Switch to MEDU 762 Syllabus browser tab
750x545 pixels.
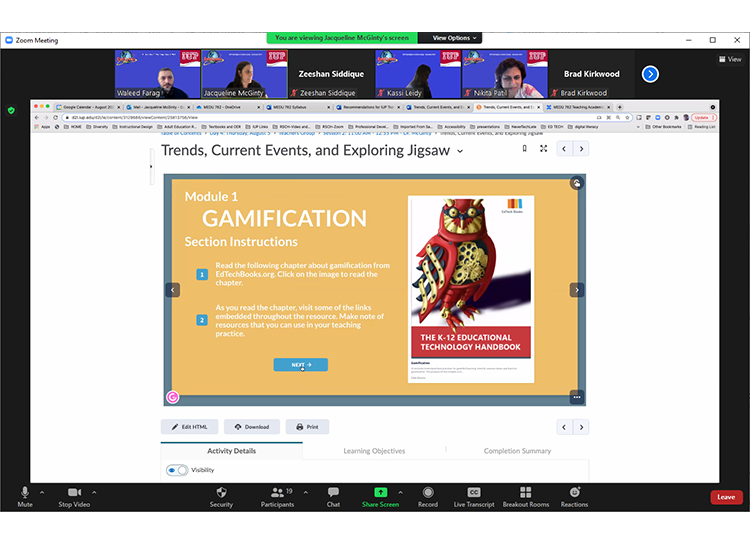click(x=298, y=107)
